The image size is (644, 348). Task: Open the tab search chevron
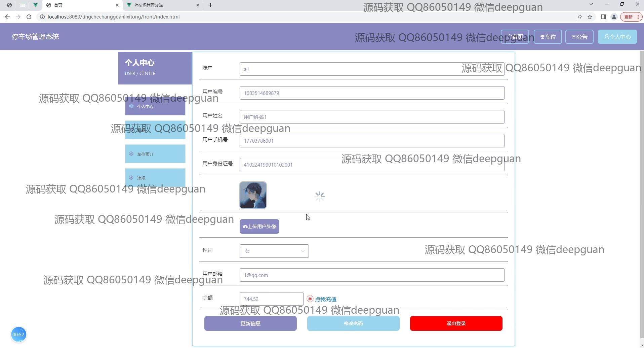(x=591, y=4)
